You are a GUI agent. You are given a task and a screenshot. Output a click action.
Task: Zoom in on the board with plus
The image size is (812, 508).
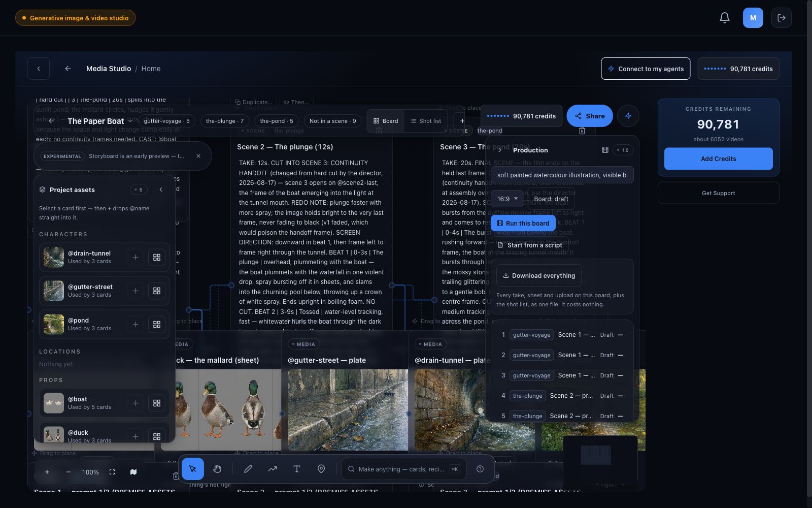(47, 472)
